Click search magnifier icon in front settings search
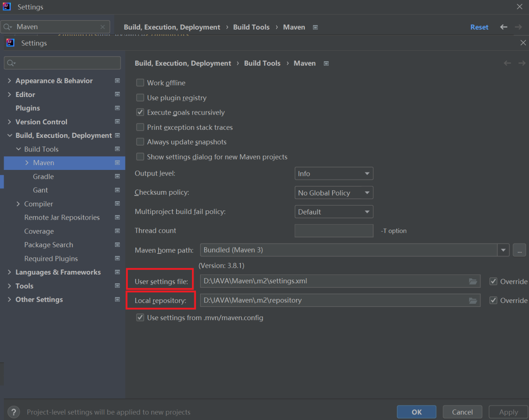Screen dimensions: 529x420 pos(11,63)
